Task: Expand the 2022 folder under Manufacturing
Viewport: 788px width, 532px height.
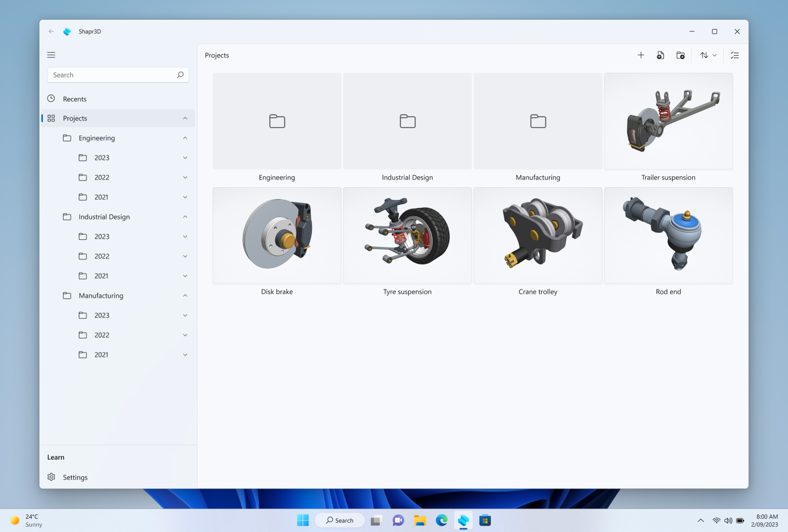Action: tap(185, 334)
